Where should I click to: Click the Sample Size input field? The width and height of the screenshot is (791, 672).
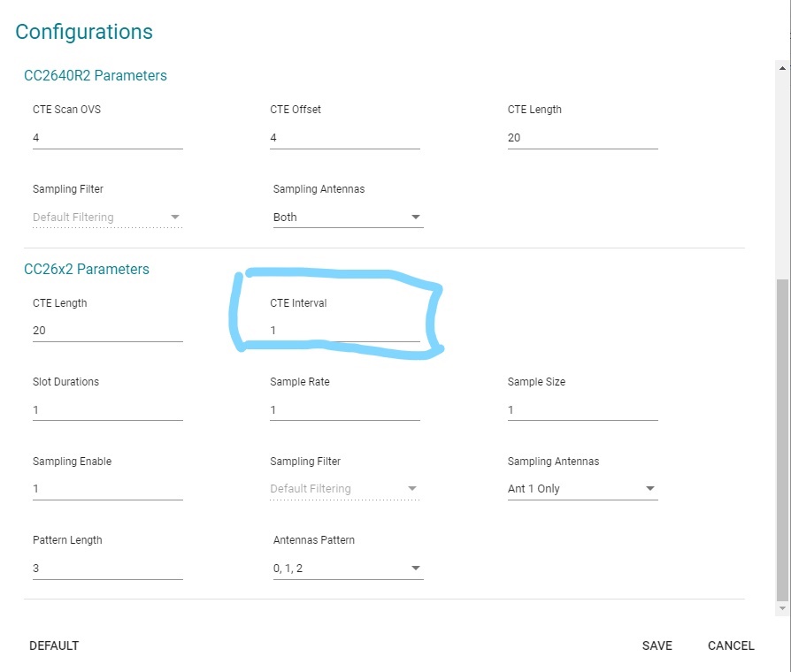tap(582, 410)
